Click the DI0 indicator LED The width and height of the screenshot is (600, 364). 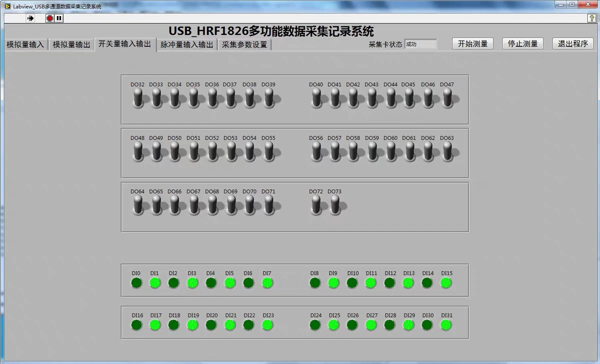(136, 283)
